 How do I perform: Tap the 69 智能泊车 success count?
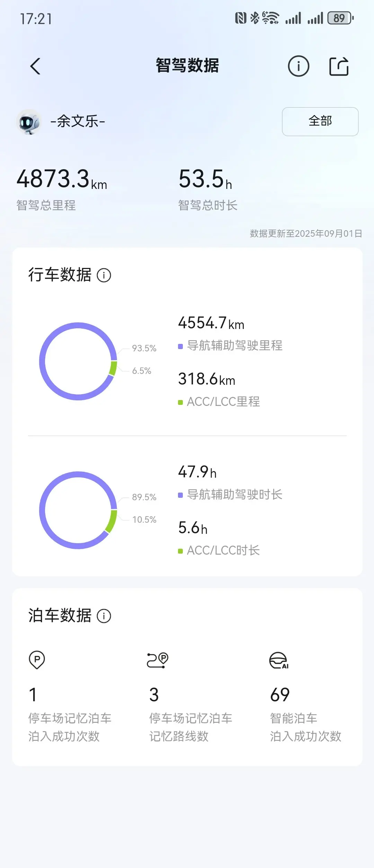pos(280,695)
